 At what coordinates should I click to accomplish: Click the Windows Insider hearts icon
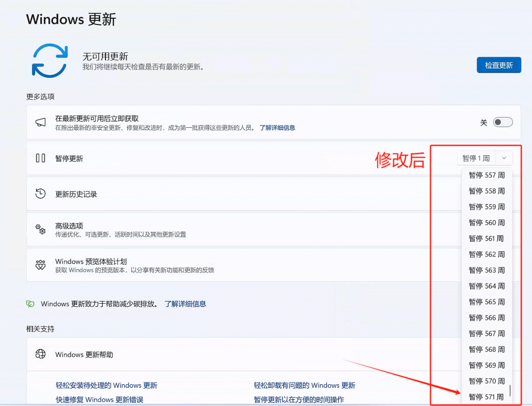click(41, 265)
